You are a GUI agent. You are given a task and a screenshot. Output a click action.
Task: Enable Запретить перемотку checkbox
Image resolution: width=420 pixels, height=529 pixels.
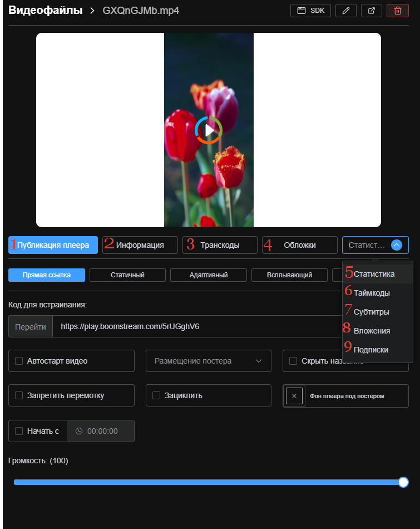tap(19, 395)
